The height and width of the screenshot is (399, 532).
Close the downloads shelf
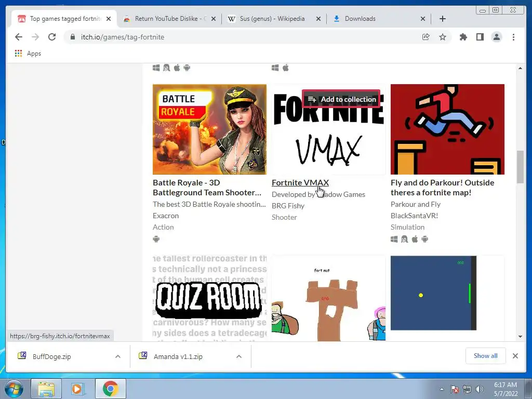click(515, 356)
